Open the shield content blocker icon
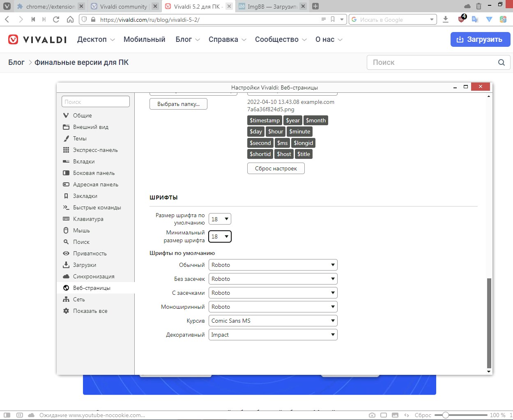The width and height of the screenshot is (513, 420). (84, 19)
